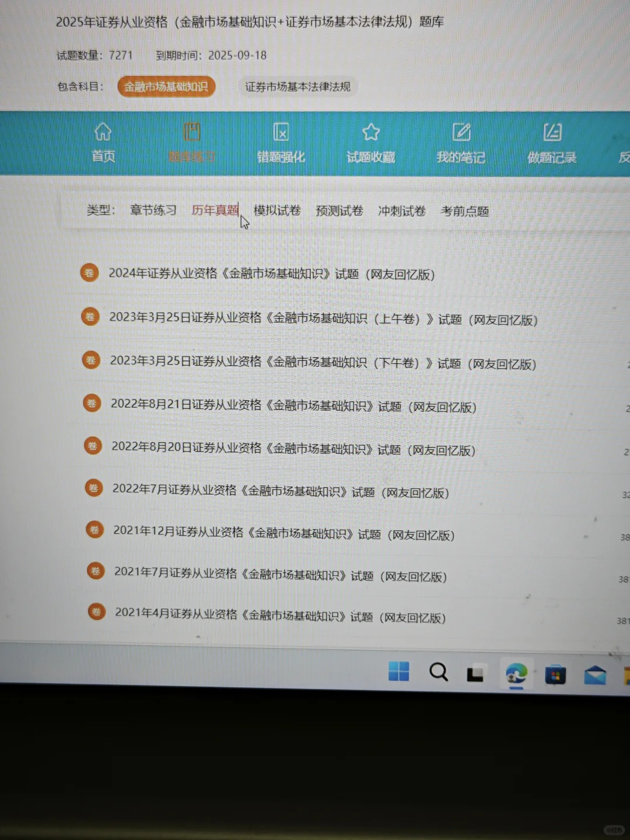Select the 金融市场基础知识 subject tag
The width and height of the screenshot is (630, 840).
166,86
